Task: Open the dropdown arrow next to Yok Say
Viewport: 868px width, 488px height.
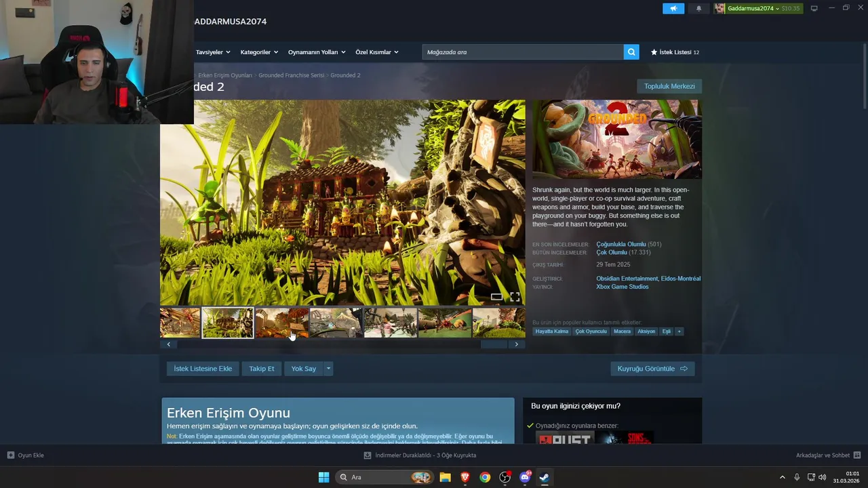Action: (x=328, y=369)
